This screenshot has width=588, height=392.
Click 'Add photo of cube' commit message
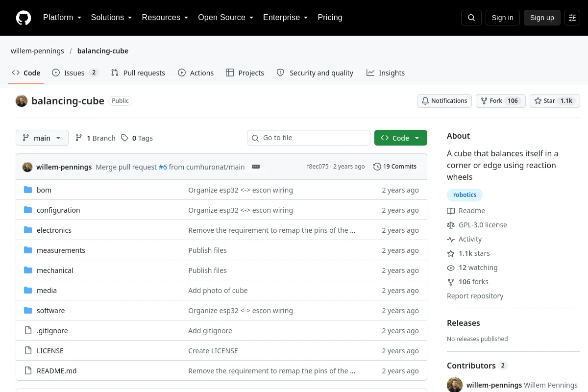tap(218, 291)
